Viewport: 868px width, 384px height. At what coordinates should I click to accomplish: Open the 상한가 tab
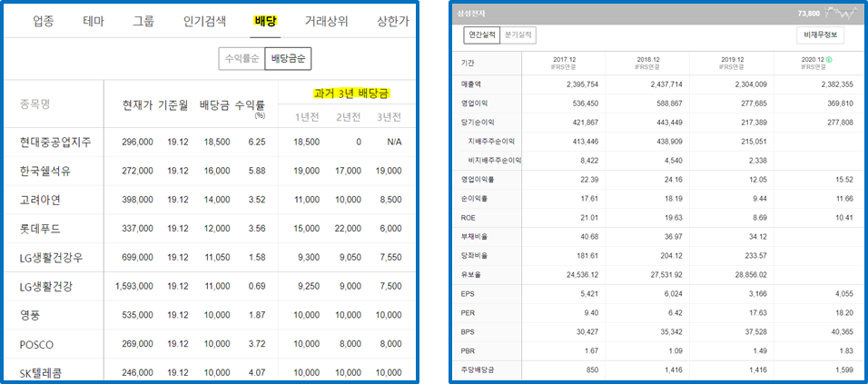[393, 22]
